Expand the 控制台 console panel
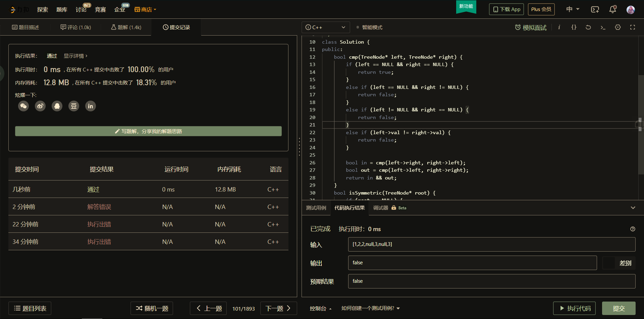 (320, 308)
